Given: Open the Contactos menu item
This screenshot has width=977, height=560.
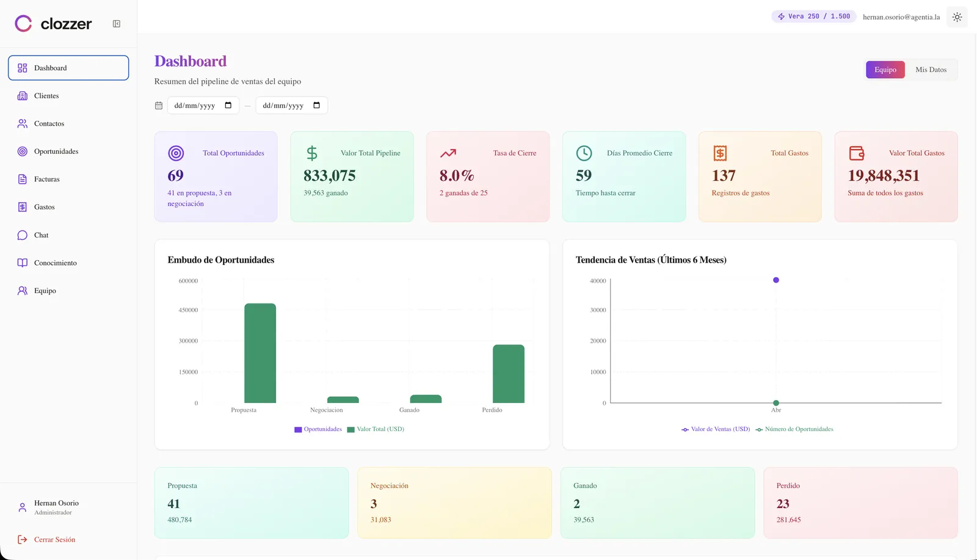Looking at the screenshot, I should pyautogui.click(x=68, y=123).
